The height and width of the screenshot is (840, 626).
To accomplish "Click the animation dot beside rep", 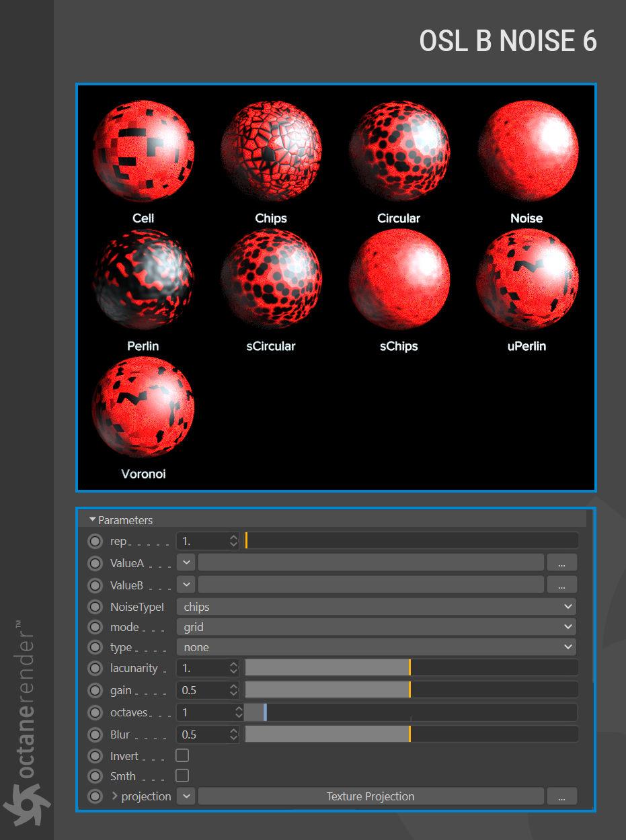I will [x=95, y=541].
